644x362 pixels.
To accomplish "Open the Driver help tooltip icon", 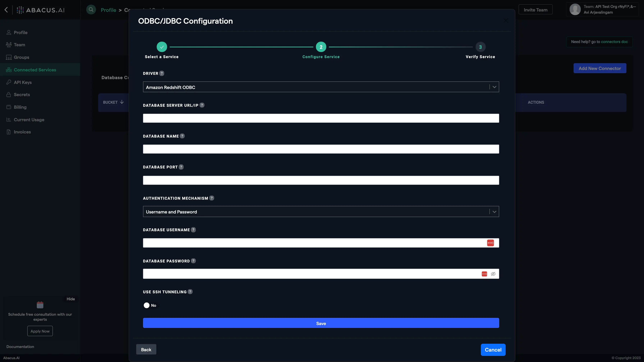I will tap(162, 73).
